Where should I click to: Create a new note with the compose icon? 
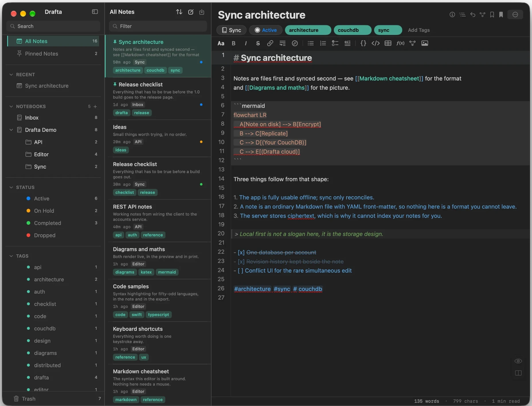coord(191,12)
